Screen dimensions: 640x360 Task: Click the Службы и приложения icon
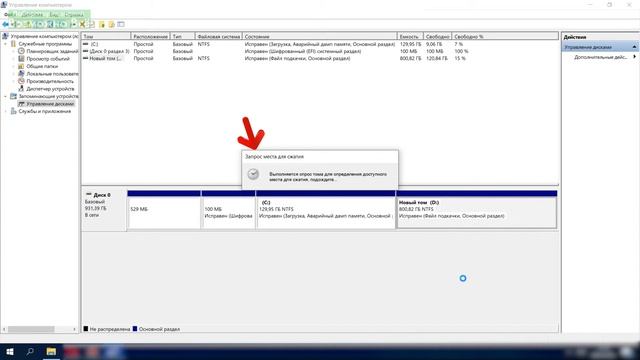click(13, 111)
